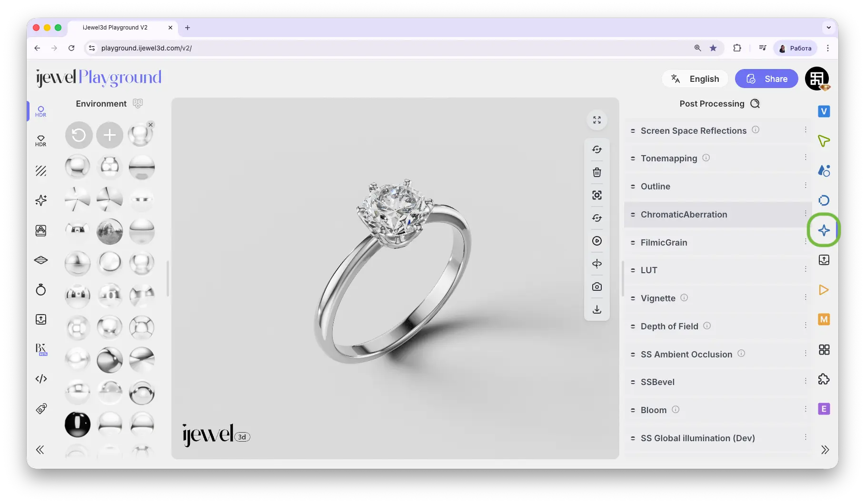The width and height of the screenshot is (865, 504).
Task: Open the blue circle icon on right rail
Action: (x=824, y=200)
